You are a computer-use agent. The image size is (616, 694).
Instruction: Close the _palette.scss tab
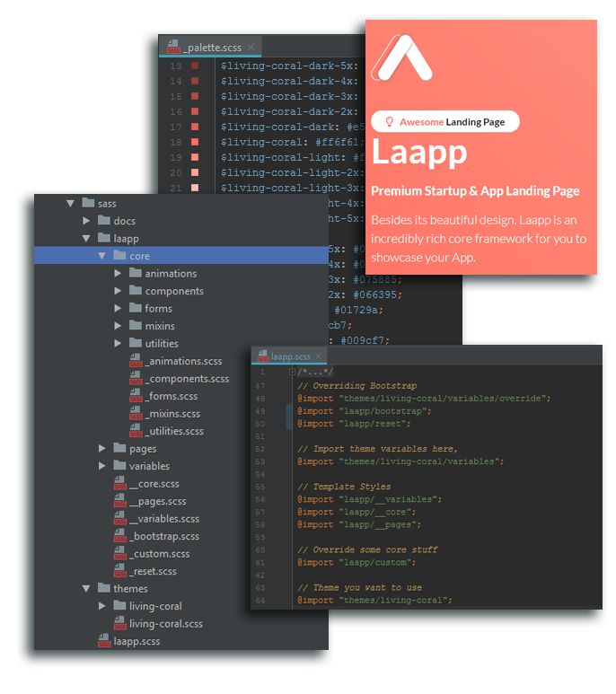pos(251,47)
